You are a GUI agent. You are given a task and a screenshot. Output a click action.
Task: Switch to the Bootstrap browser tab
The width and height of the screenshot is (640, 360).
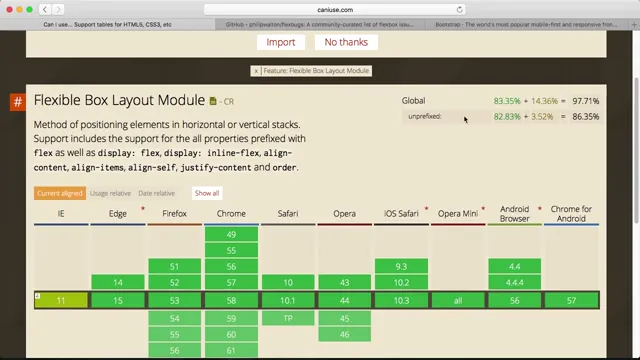coord(527,24)
